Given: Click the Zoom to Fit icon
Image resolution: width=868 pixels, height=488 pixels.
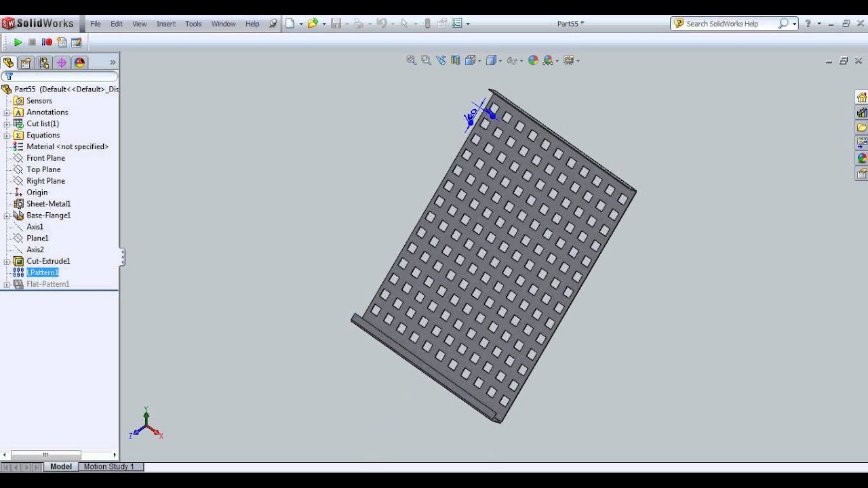Looking at the screenshot, I should (411, 60).
